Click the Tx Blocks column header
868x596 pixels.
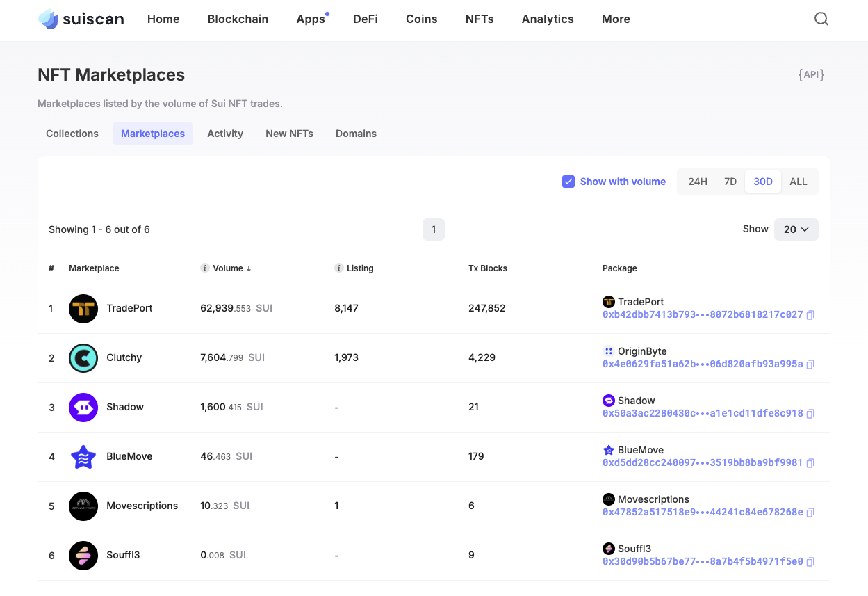488,268
